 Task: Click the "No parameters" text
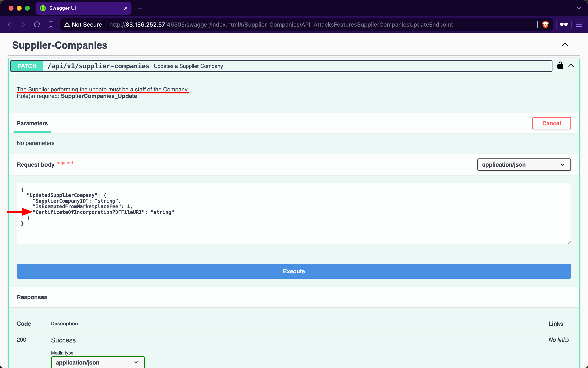(x=36, y=143)
